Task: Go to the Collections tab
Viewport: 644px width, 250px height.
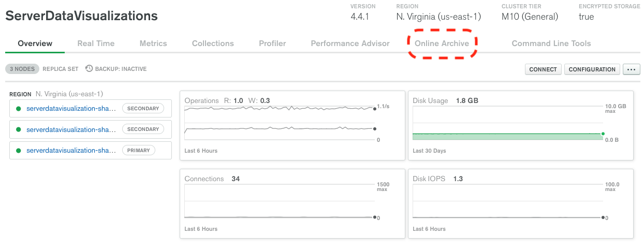Action: pos(213,43)
